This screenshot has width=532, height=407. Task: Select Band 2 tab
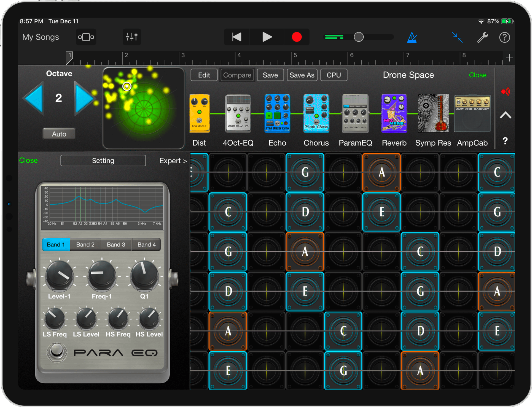click(x=85, y=245)
